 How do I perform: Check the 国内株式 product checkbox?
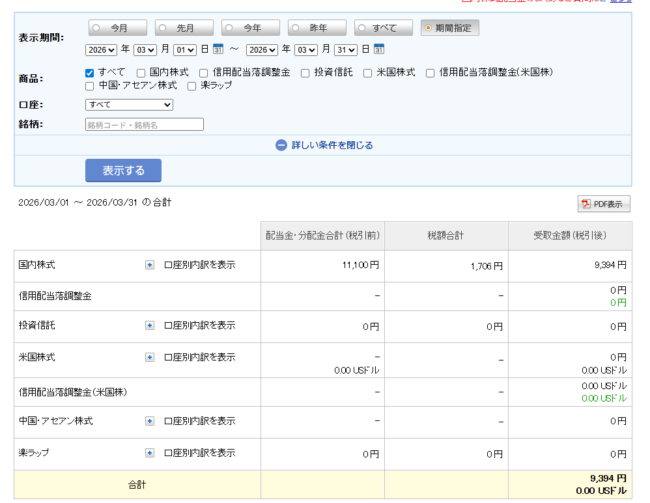coord(141,73)
